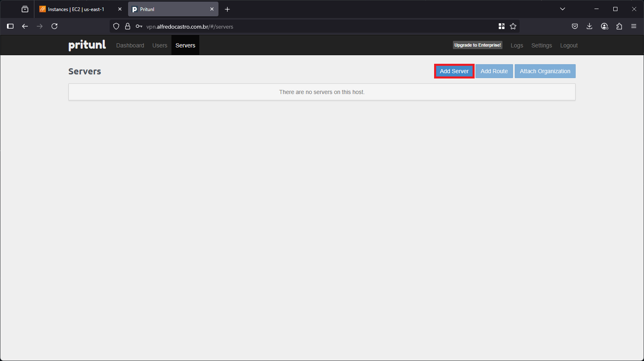The image size is (644, 361).
Task: Go back to previous page
Action: 25,26
